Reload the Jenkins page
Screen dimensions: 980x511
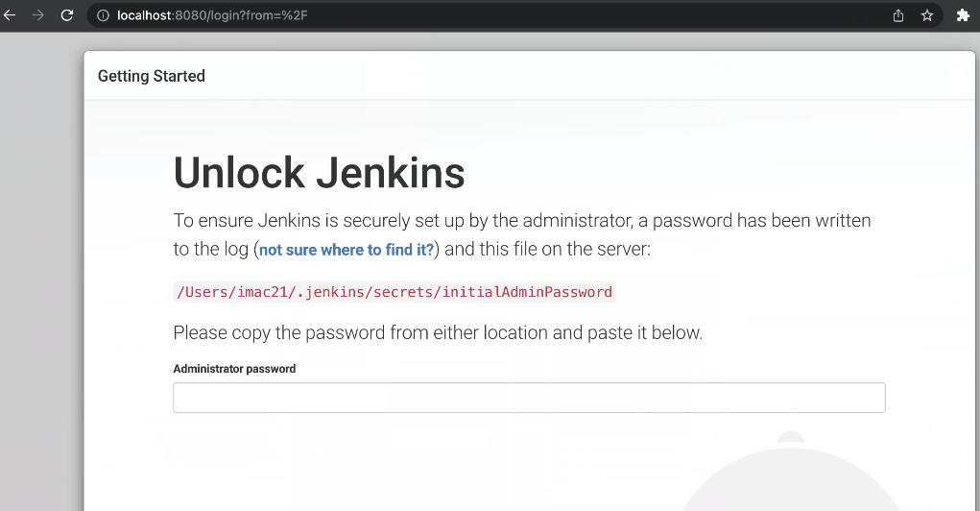point(67,15)
